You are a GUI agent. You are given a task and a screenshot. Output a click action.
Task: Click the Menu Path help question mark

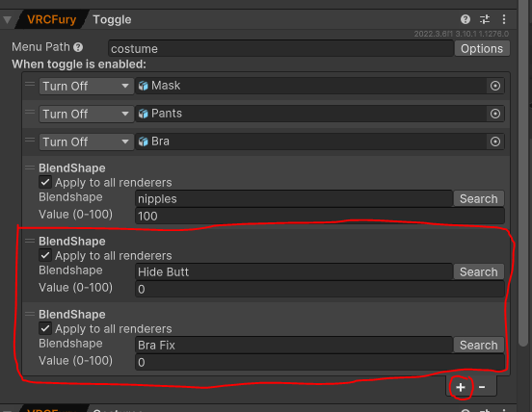coord(78,47)
